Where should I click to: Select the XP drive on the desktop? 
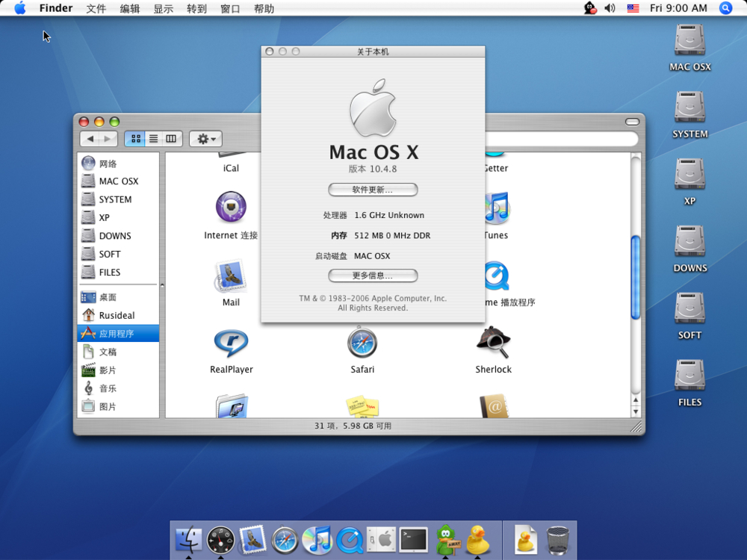[x=689, y=182]
